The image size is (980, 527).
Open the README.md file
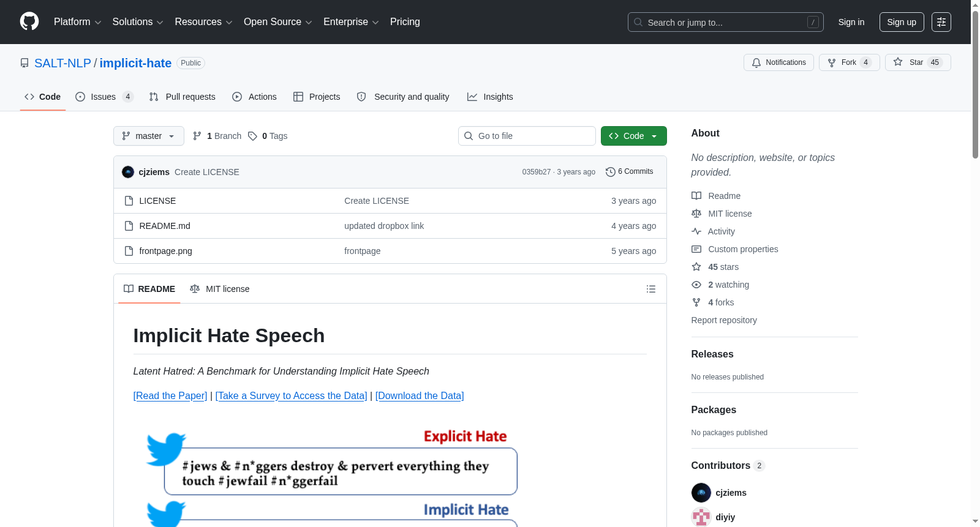click(x=165, y=226)
